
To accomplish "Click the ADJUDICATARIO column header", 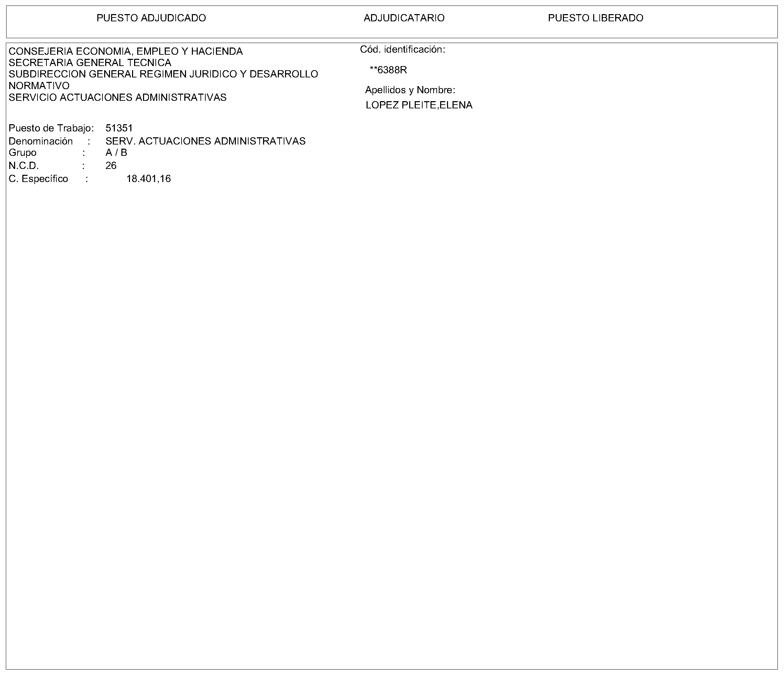I will click(404, 18).
